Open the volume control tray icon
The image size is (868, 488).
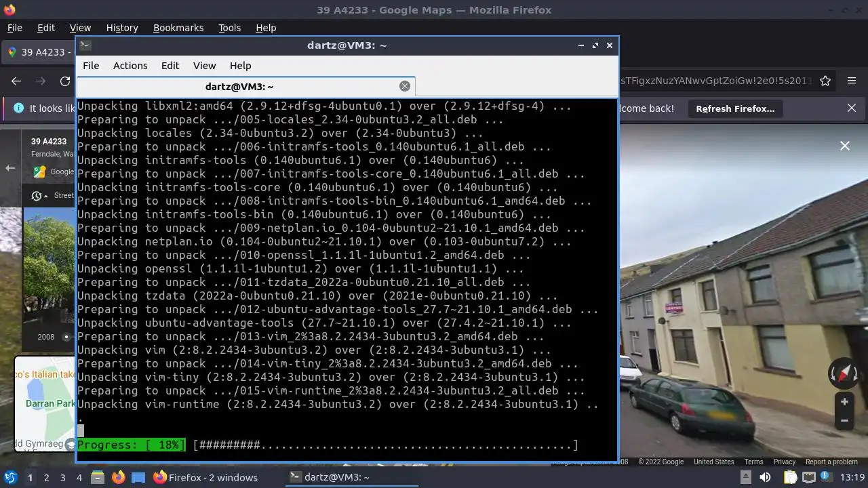pos(766,477)
